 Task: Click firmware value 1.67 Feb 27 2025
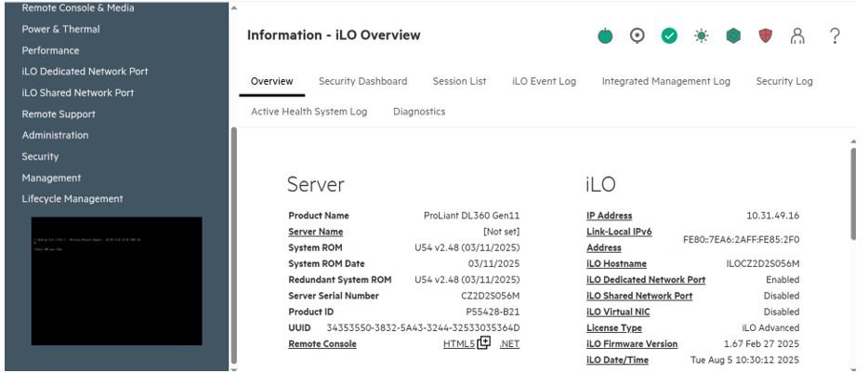point(762,344)
